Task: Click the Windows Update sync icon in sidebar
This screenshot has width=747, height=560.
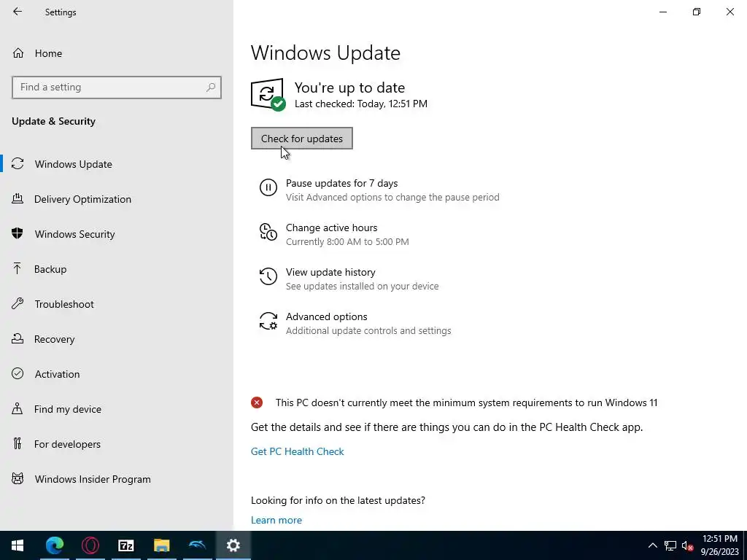Action: 18,164
